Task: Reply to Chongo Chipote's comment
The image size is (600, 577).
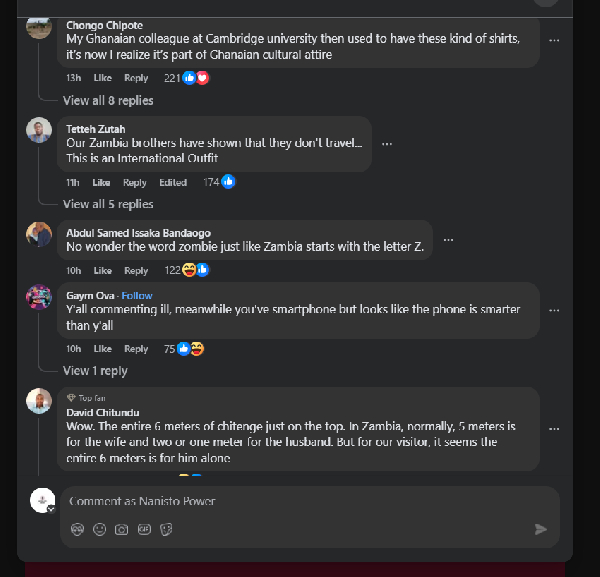Action: tap(136, 78)
